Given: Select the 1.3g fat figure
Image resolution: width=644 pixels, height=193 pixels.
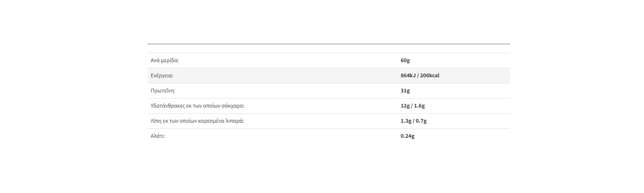Looking at the screenshot, I should 406,121.
